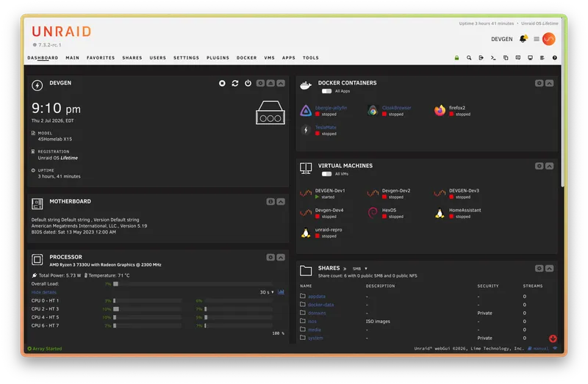Image resolution: width=588 pixels, height=384 pixels.
Task: Click the feedback icon in toolbar
Action: (x=518, y=58)
